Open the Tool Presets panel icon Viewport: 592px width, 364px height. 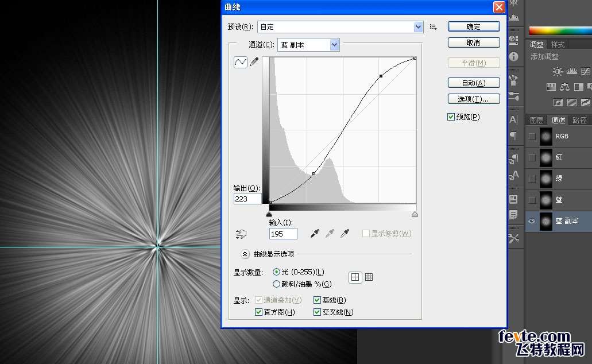(x=514, y=238)
